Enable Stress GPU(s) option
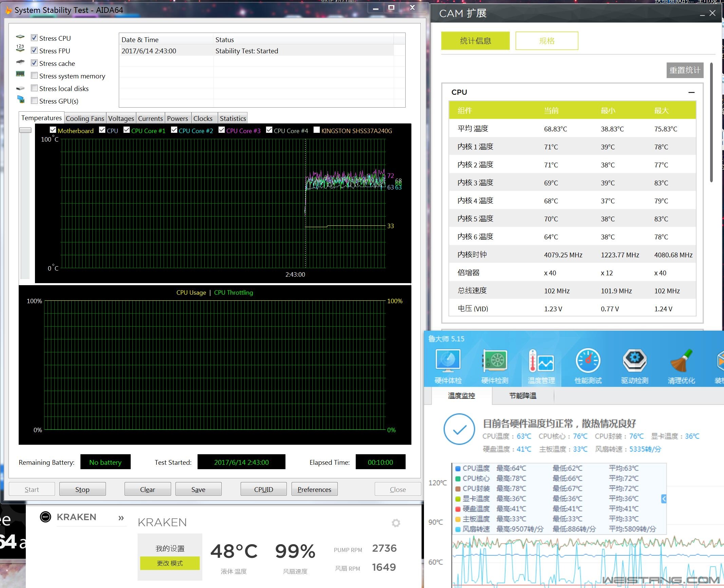This screenshot has height=588, width=724. click(34, 100)
